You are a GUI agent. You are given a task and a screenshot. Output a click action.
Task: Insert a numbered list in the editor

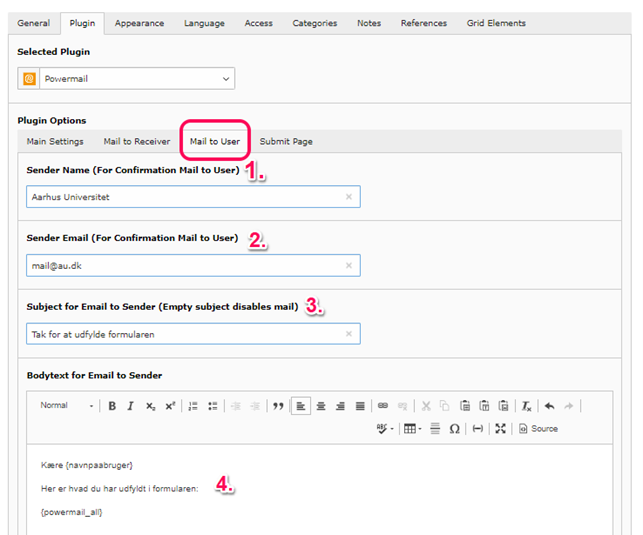(x=193, y=406)
